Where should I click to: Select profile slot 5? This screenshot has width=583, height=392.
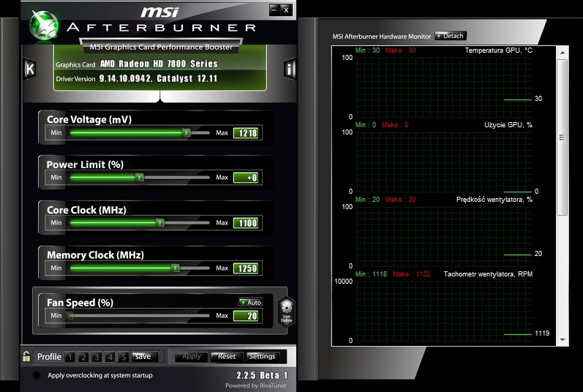[124, 357]
